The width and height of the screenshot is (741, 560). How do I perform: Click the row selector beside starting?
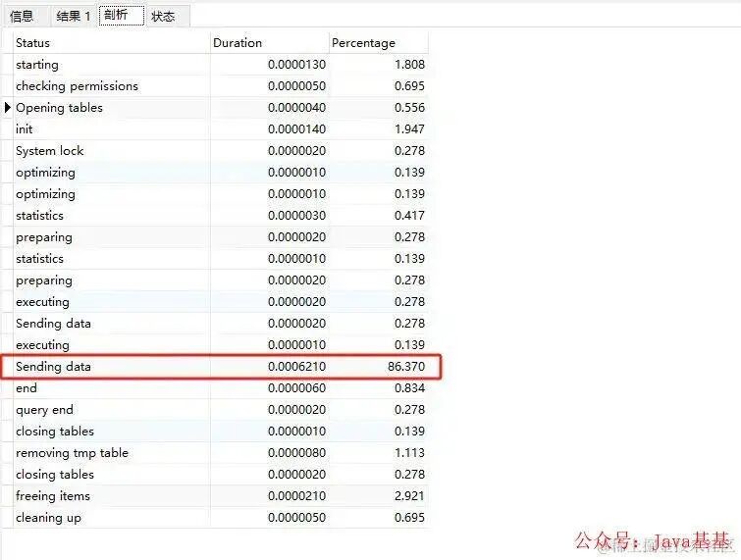[7, 65]
